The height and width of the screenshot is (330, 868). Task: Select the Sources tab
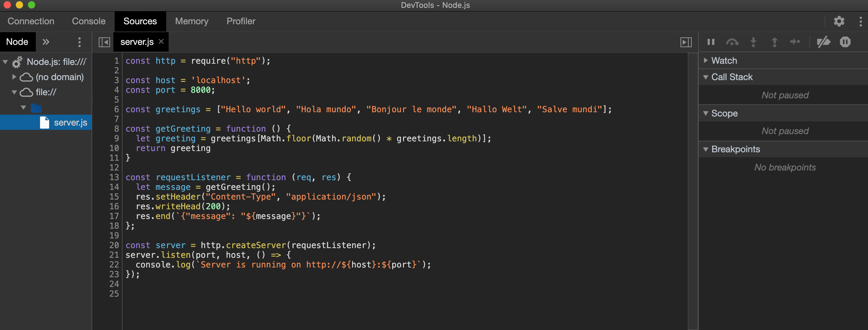click(140, 21)
